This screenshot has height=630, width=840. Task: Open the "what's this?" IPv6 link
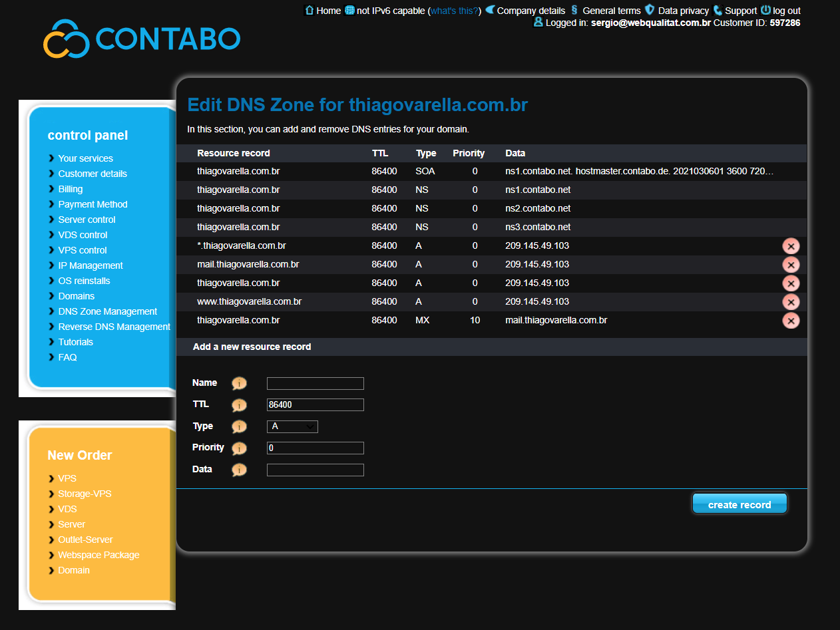coord(455,11)
